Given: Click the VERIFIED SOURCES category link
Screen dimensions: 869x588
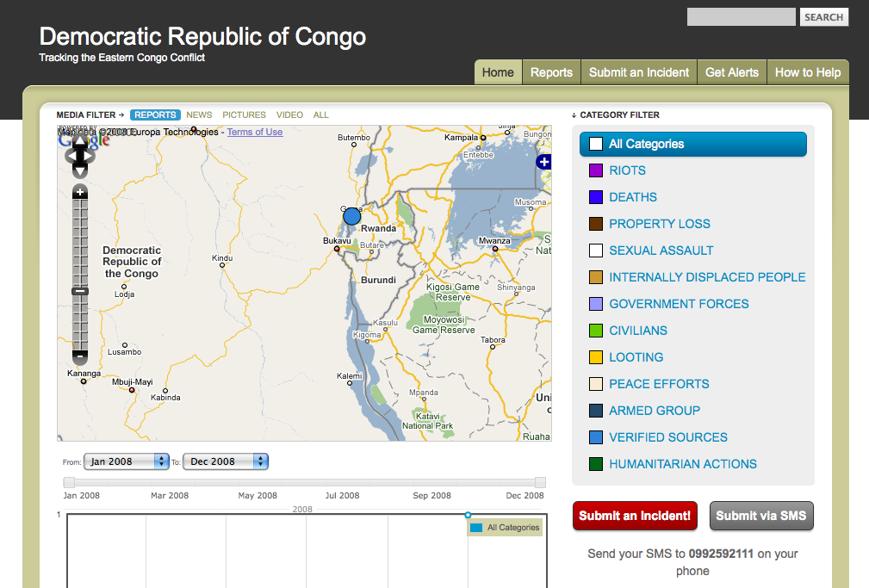Looking at the screenshot, I should tap(668, 437).
